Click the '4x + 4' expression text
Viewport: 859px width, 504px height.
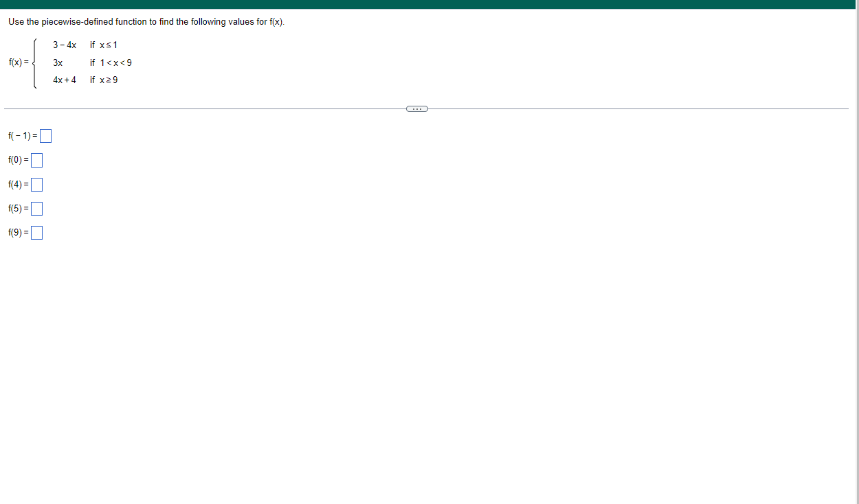65,80
